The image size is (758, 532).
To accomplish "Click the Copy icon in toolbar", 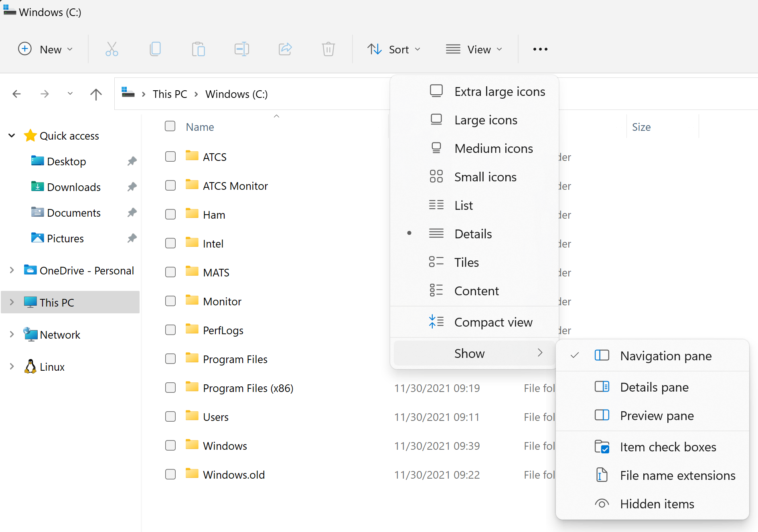I will pyautogui.click(x=155, y=49).
